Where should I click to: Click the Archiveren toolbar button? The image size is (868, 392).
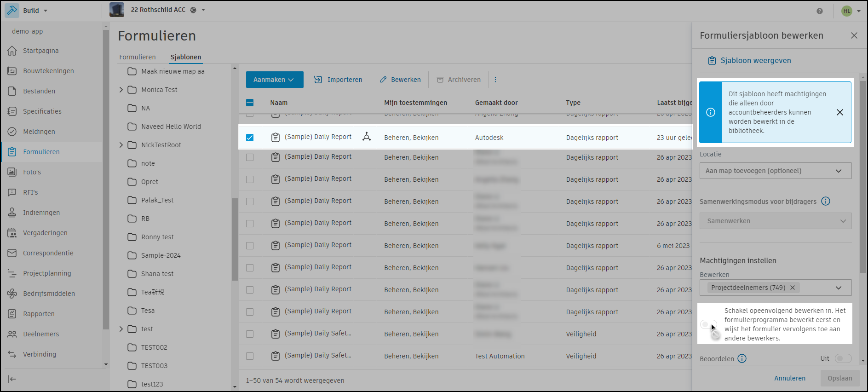(459, 80)
